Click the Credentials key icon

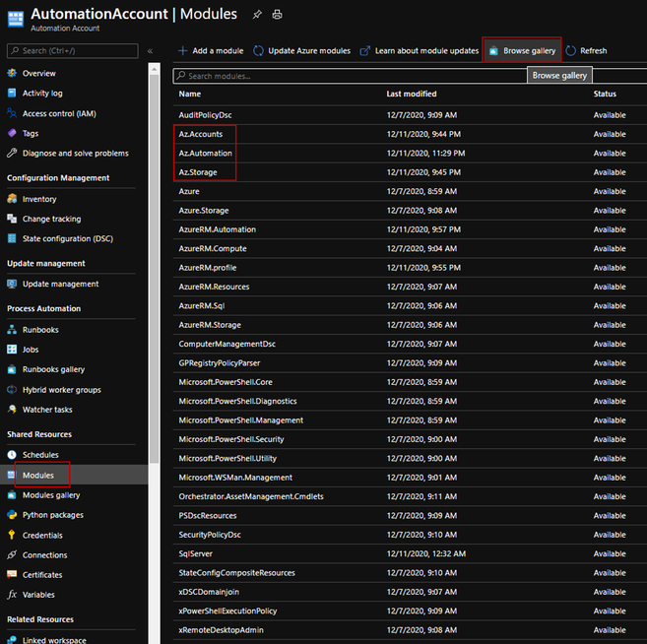coord(12,535)
